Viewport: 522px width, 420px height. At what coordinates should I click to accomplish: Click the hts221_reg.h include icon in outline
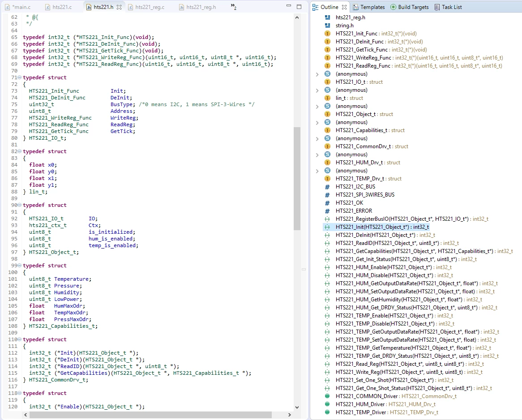point(327,17)
